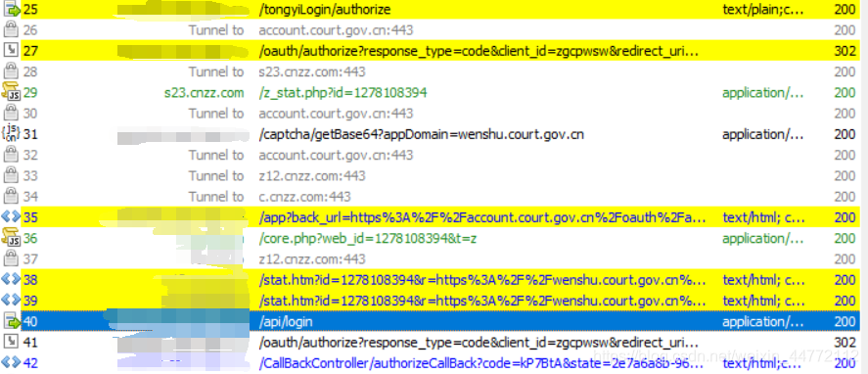This screenshot has height=374, width=868.
Task: Click the s23.cnzz.com host in session 29
Action: (204, 93)
